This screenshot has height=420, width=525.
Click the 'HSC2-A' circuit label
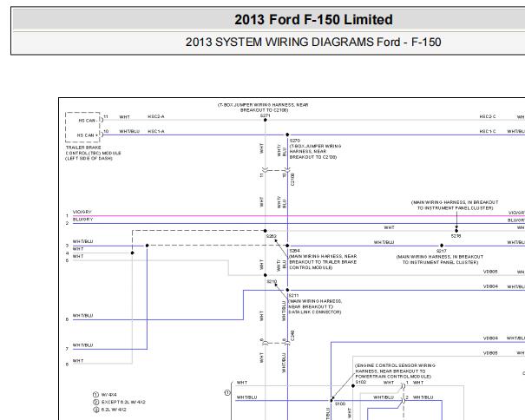tap(156, 116)
